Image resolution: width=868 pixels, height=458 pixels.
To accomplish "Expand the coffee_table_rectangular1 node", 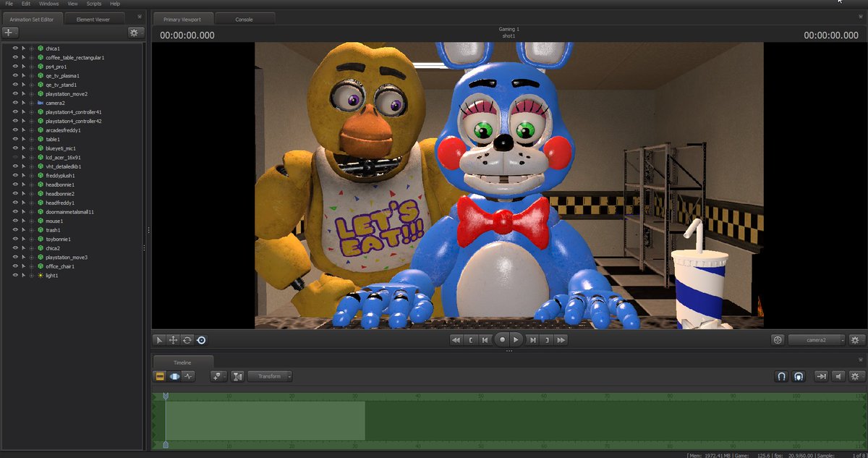I will (32, 57).
